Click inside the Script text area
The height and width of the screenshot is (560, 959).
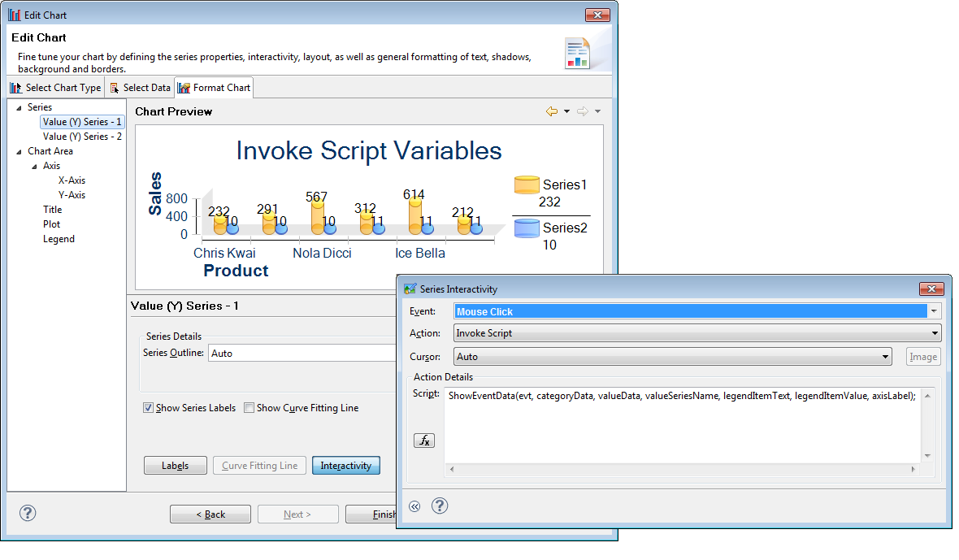[682, 425]
